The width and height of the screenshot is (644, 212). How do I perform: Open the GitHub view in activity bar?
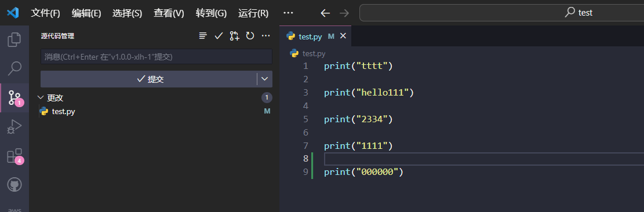14,185
